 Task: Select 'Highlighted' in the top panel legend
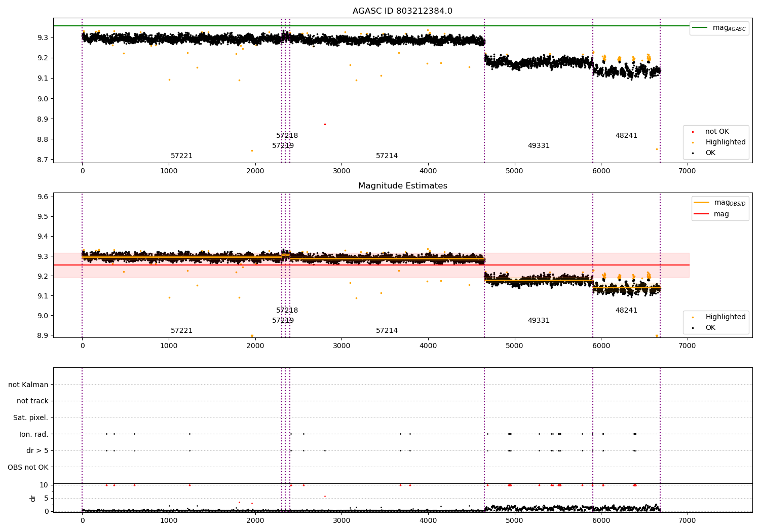pos(725,142)
